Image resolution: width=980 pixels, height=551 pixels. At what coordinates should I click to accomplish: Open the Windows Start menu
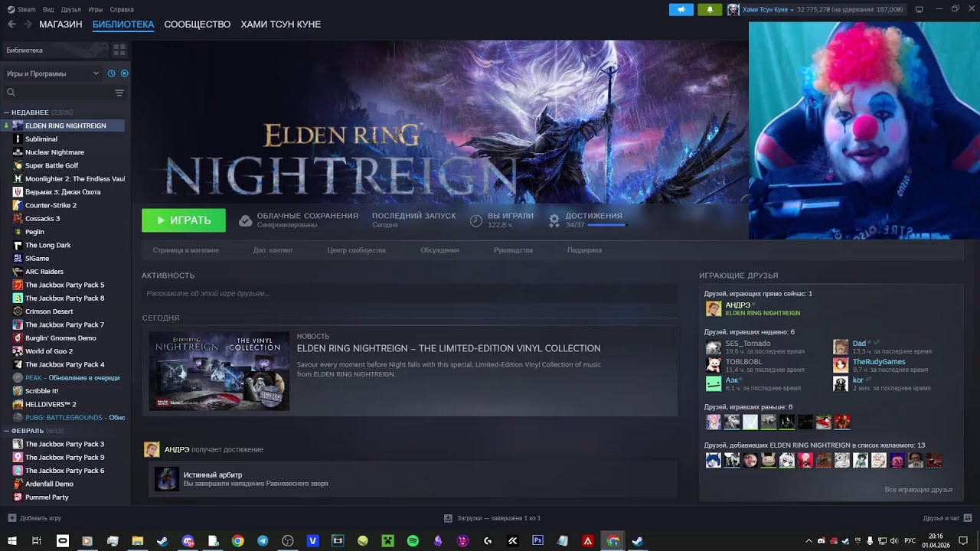(12, 541)
